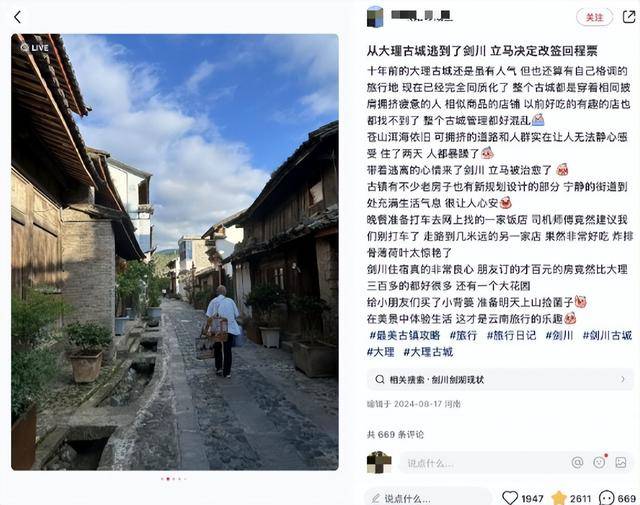Viewport: 640px width, 505px height.
Task: Click the @ mention icon in comment box
Action: 577,462
